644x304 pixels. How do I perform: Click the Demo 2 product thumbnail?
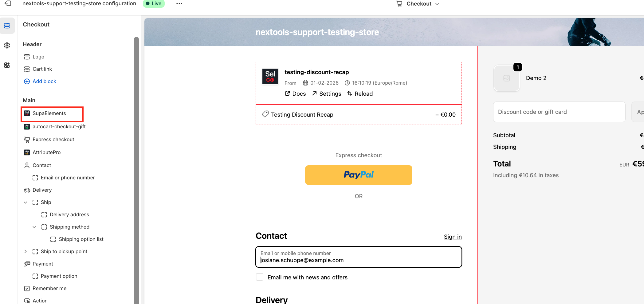[506, 78]
